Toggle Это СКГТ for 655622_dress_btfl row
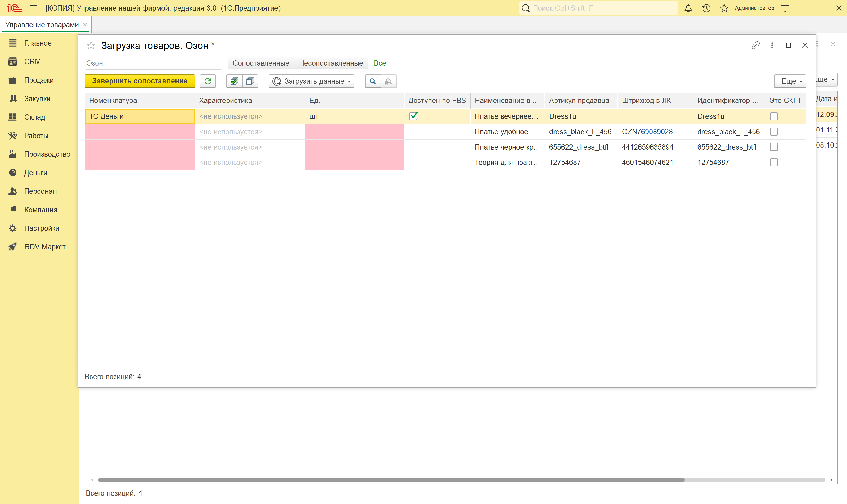This screenshot has height=504, width=847. [x=774, y=147]
